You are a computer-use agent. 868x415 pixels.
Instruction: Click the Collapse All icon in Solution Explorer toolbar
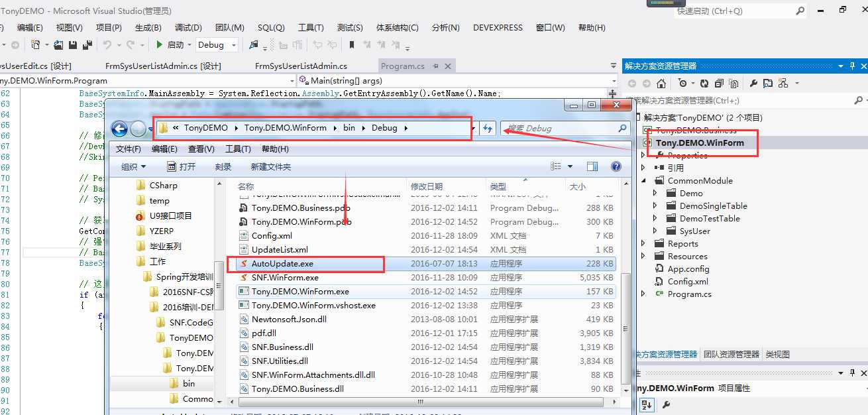tap(719, 84)
